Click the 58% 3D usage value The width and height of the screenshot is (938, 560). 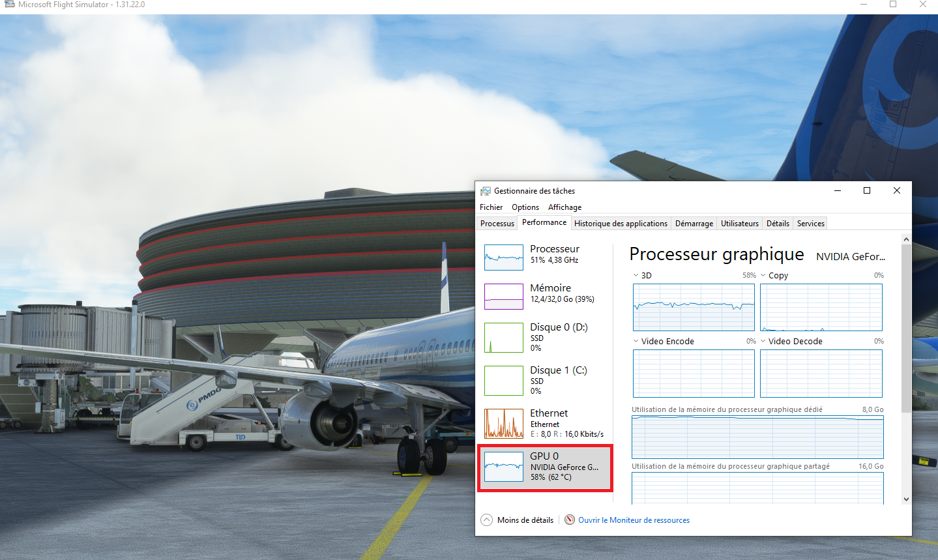coord(749,275)
